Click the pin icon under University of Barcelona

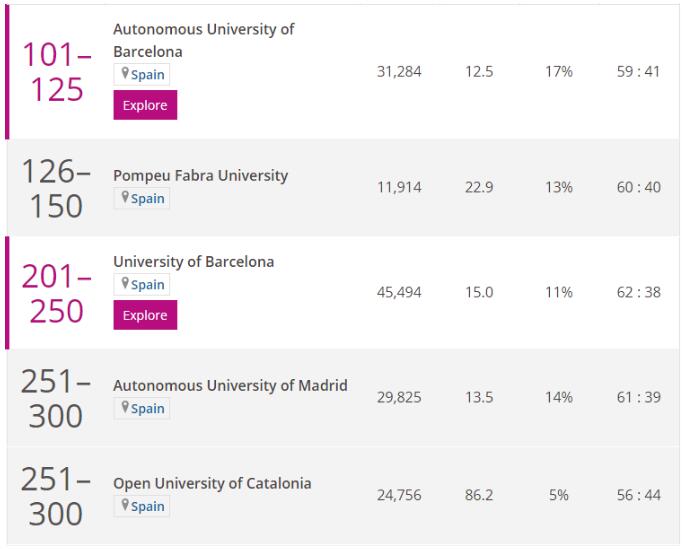(125, 284)
